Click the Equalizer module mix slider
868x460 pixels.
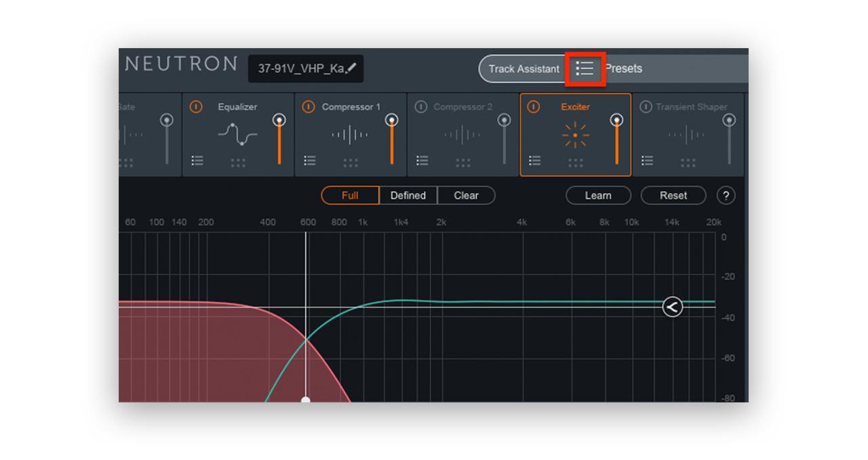pos(279,139)
